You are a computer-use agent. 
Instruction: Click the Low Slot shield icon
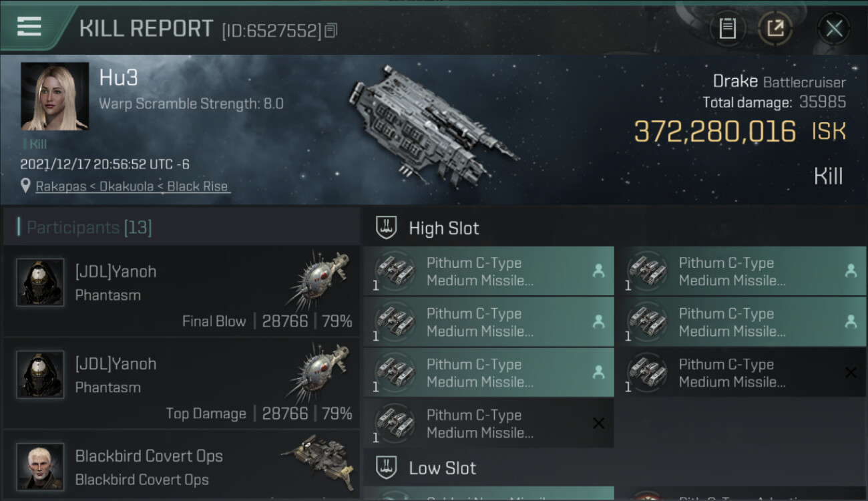[x=387, y=468]
